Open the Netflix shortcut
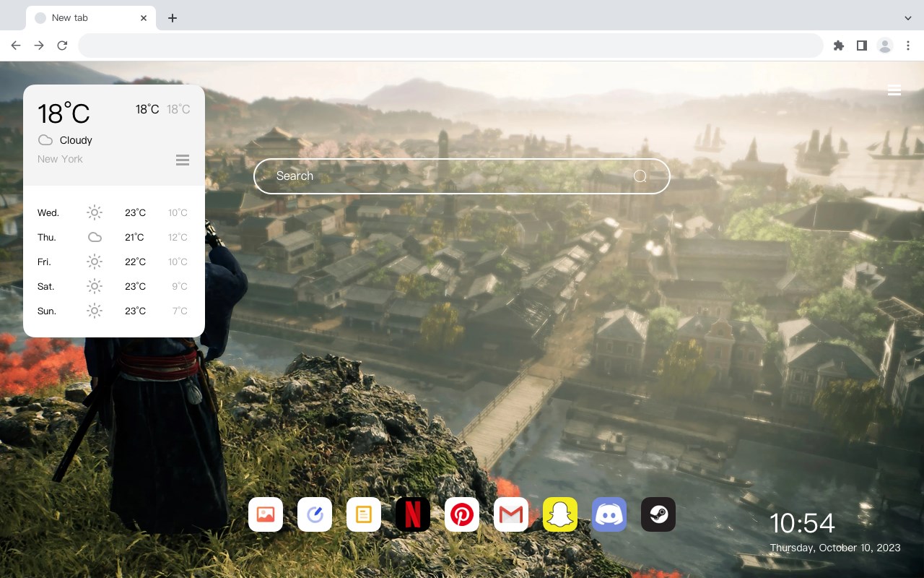Image resolution: width=924 pixels, height=578 pixels. click(413, 514)
